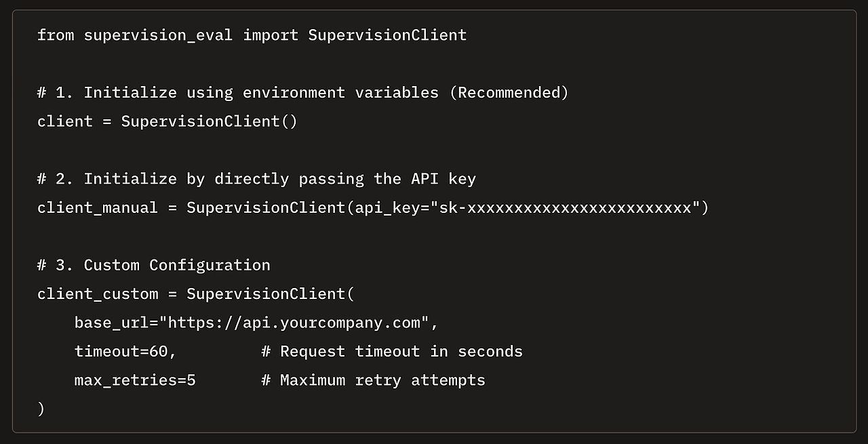Image resolution: width=868 pixels, height=444 pixels.
Task: Click the timeout=60 argument
Action: click(x=125, y=352)
